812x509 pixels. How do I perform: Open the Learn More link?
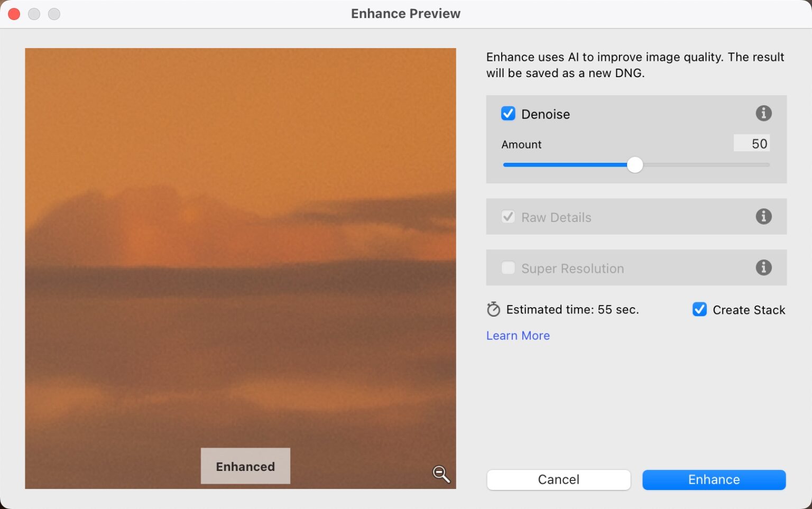[x=518, y=336]
